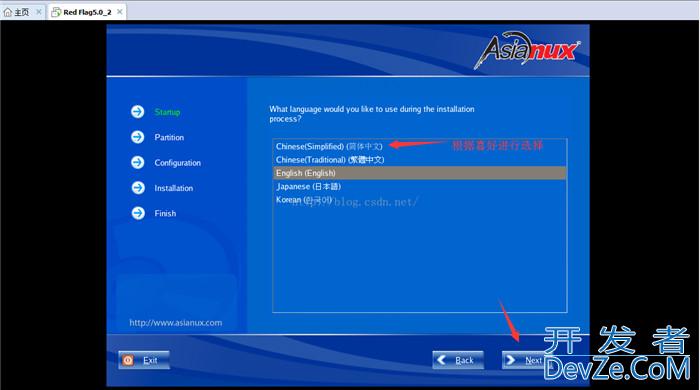Open the http://www.asianux.com link
This screenshot has height=390, width=700.
[175, 323]
